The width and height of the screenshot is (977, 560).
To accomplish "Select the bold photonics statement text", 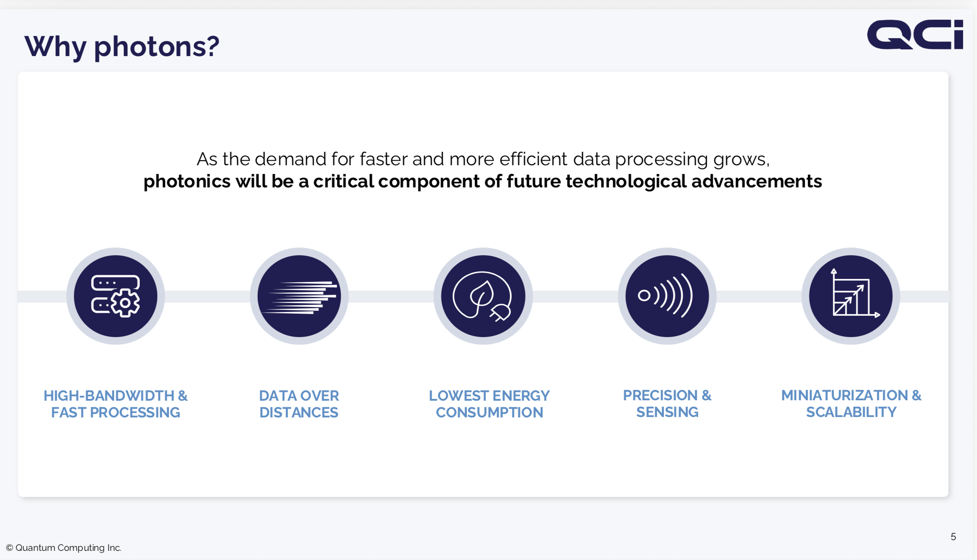I will pos(482,182).
